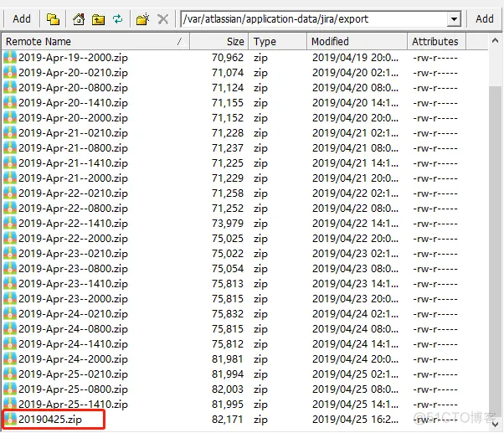Click zip icon of 2019-Apr-24--2000.zip
This screenshot has width=504, height=433.
(x=10, y=359)
